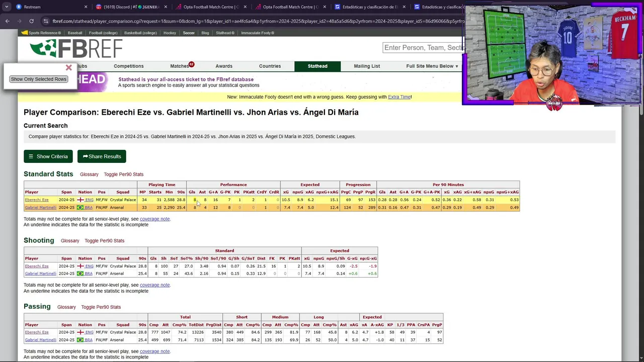
Task: Click the Matches notification badge 62
Action: [x=191, y=64]
